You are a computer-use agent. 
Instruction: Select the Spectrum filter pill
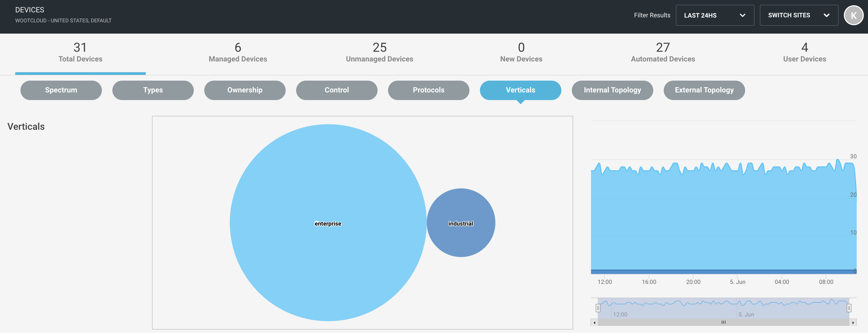click(x=61, y=90)
